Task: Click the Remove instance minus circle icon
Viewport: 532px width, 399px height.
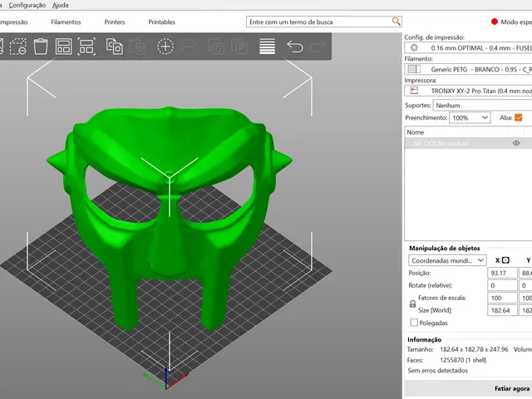Action: 189,47
